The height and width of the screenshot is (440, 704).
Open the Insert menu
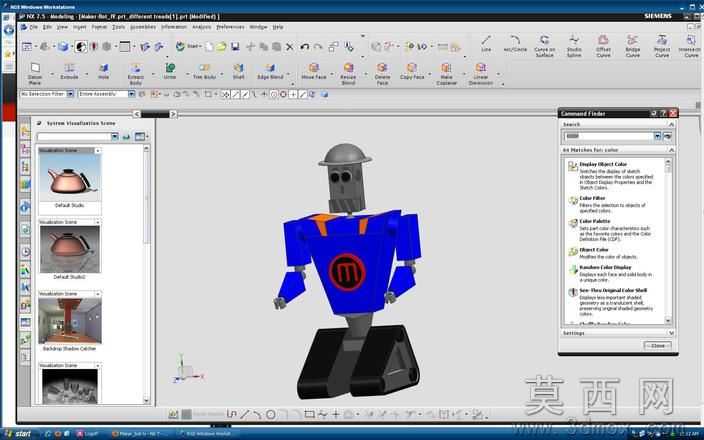click(79, 27)
